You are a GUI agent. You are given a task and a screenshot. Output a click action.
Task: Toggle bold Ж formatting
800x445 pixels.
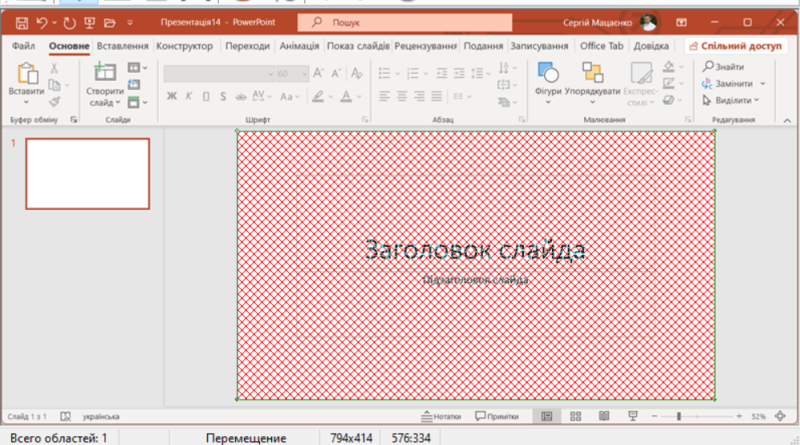click(172, 96)
